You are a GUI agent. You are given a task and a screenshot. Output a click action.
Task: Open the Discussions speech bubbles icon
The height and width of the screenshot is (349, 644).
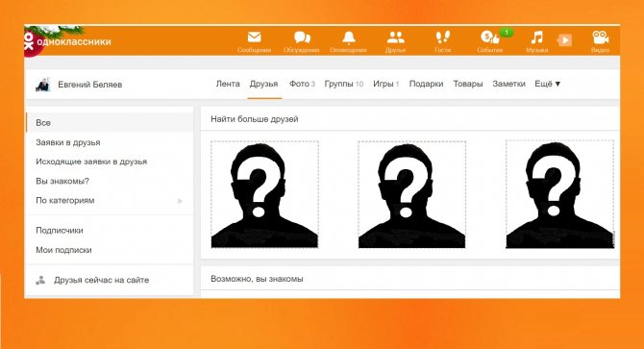click(302, 37)
